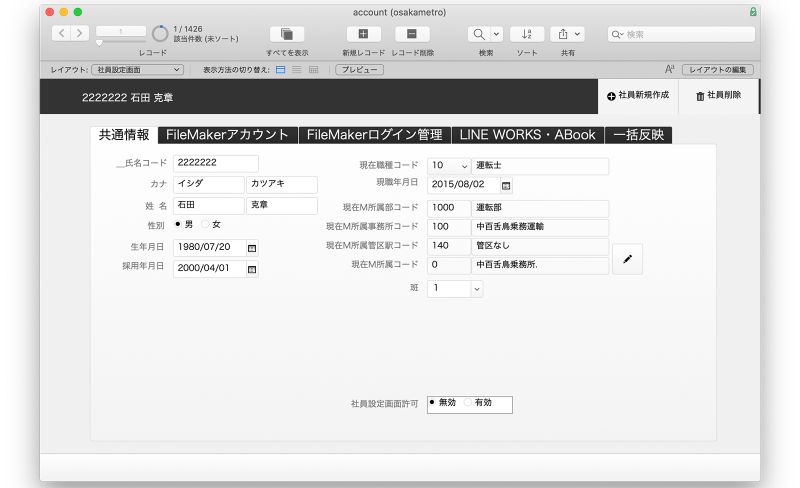Select 女 gender radio button
This screenshot has height=488, width=800.
pos(205,224)
